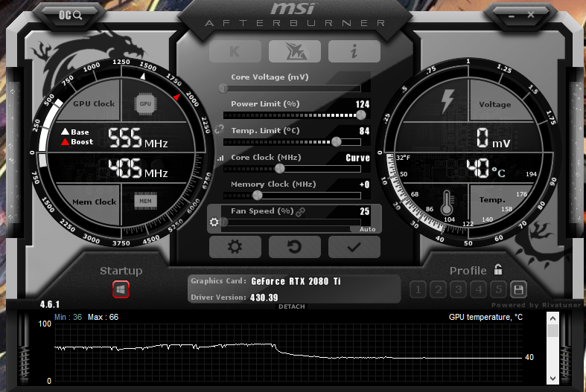
Task: Click the Fan Speed slider handle
Action: coord(224,222)
